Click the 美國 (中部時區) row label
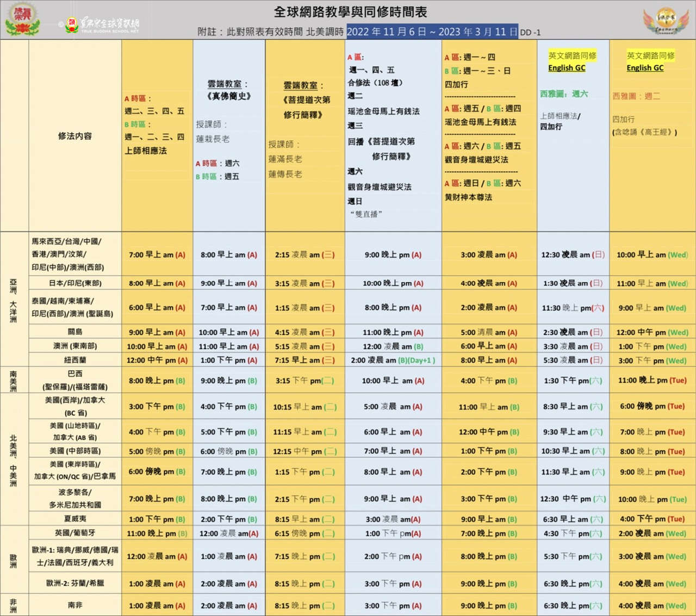696x616 pixels. [75, 451]
